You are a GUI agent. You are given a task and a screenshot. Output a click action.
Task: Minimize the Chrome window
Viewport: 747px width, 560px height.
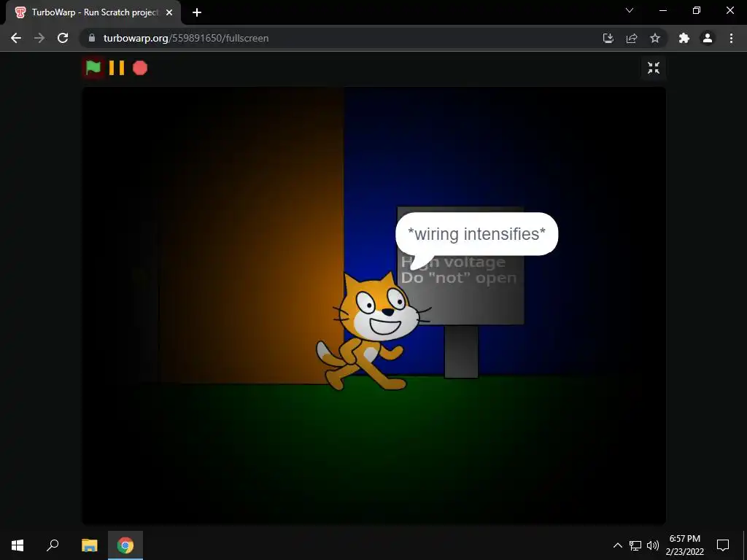pos(662,10)
